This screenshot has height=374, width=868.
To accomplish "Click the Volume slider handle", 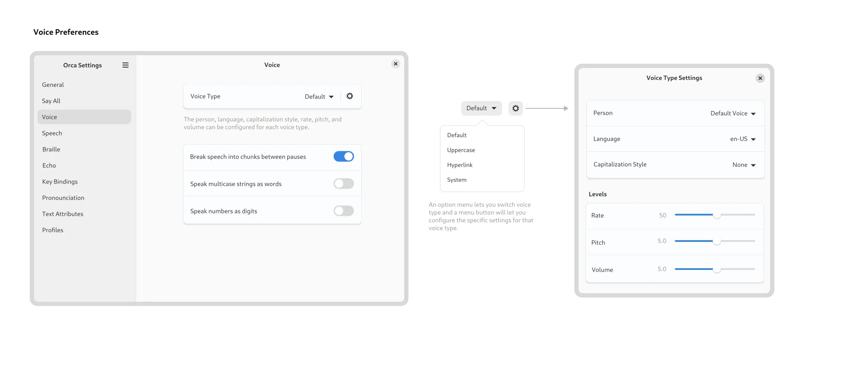I will tap(717, 269).
